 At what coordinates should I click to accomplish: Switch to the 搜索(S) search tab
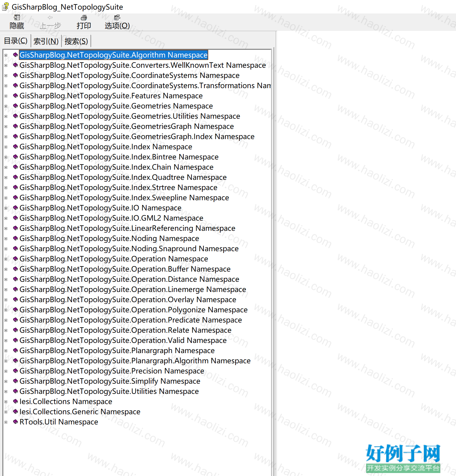[76, 41]
